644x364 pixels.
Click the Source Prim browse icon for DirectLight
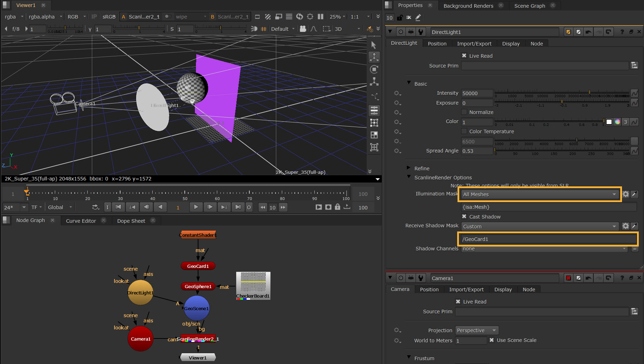634,65
